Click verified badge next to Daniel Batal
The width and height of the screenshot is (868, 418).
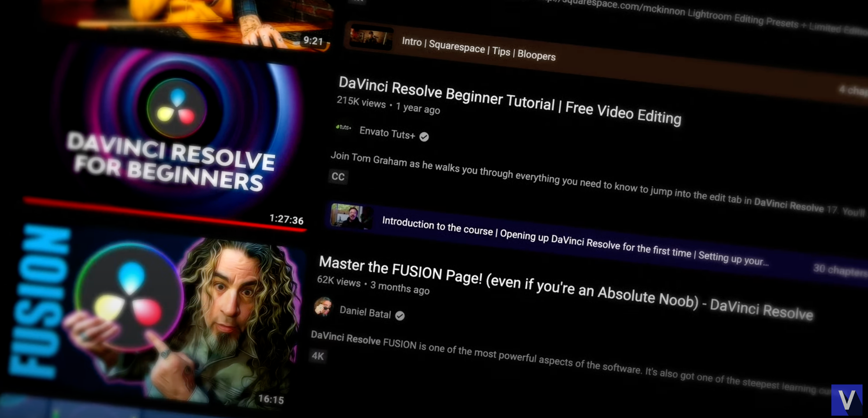click(x=400, y=315)
